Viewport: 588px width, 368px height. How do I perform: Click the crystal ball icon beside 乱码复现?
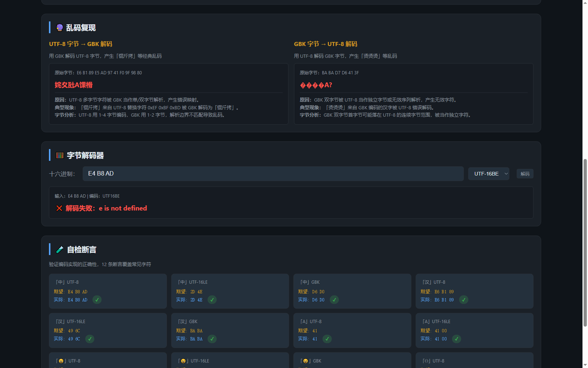coord(60,28)
